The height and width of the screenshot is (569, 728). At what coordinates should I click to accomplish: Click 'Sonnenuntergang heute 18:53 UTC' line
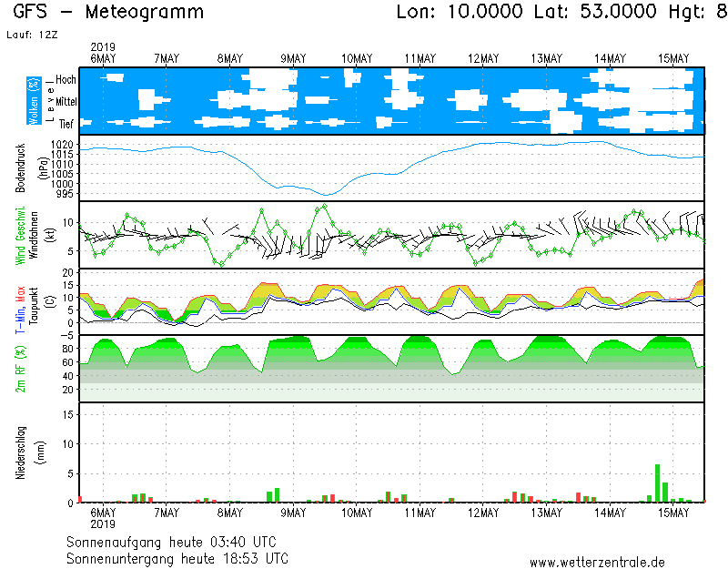tap(177, 558)
